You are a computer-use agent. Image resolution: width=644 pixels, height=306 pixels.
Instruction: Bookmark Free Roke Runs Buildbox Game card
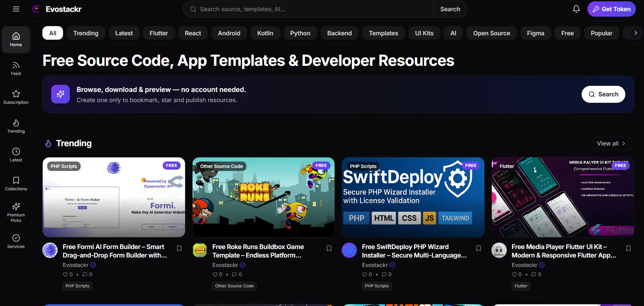(x=329, y=248)
